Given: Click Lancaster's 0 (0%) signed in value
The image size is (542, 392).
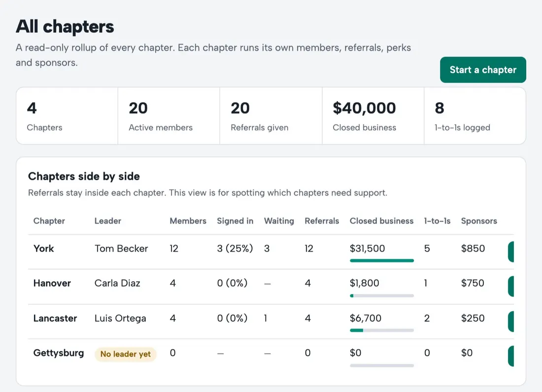Looking at the screenshot, I should [x=232, y=318].
